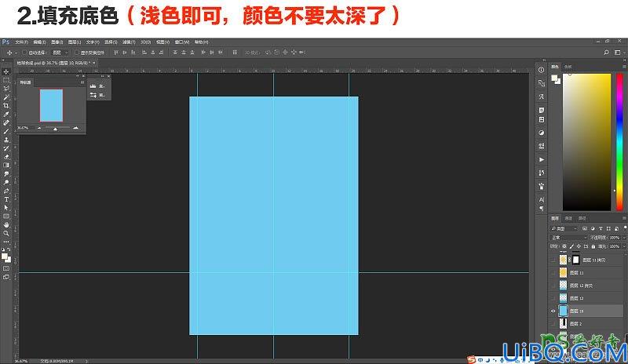Open the Character panel icon in dock

(541, 199)
